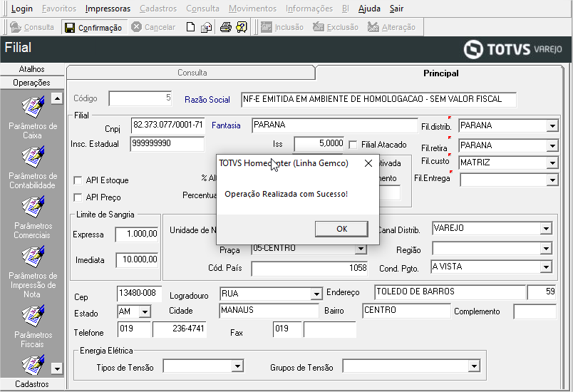The height and width of the screenshot is (392, 573).
Task: Open the Impressoras menu
Action: pyautogui.click(x=108, y=9)
